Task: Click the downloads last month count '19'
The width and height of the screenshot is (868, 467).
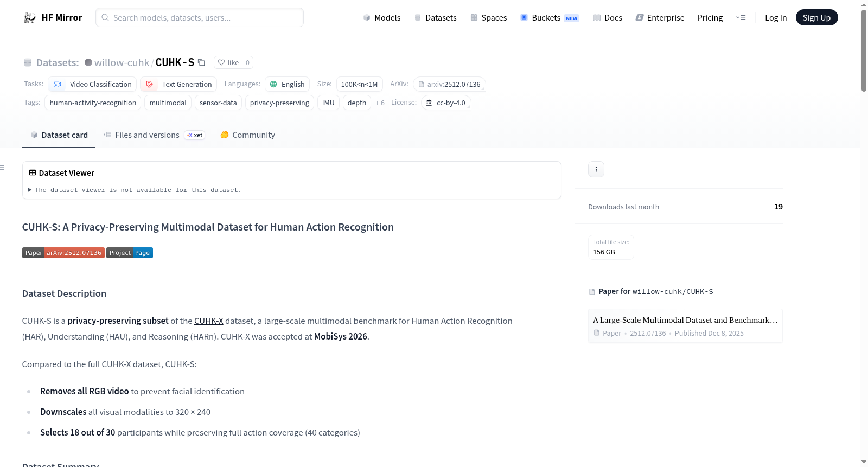Action: 778,207
